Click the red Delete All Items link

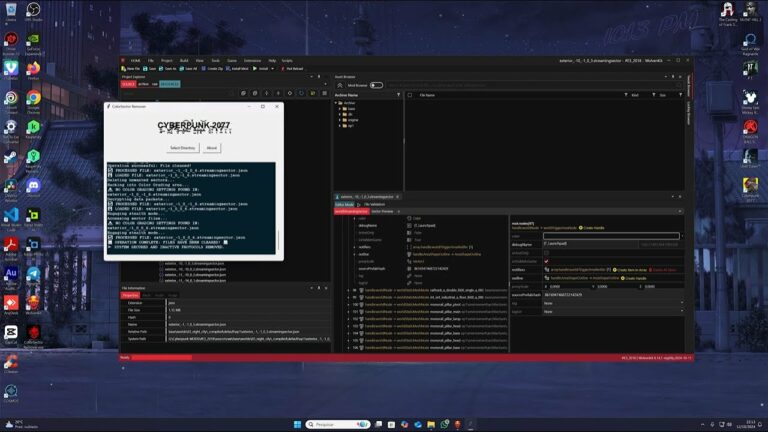663,270
